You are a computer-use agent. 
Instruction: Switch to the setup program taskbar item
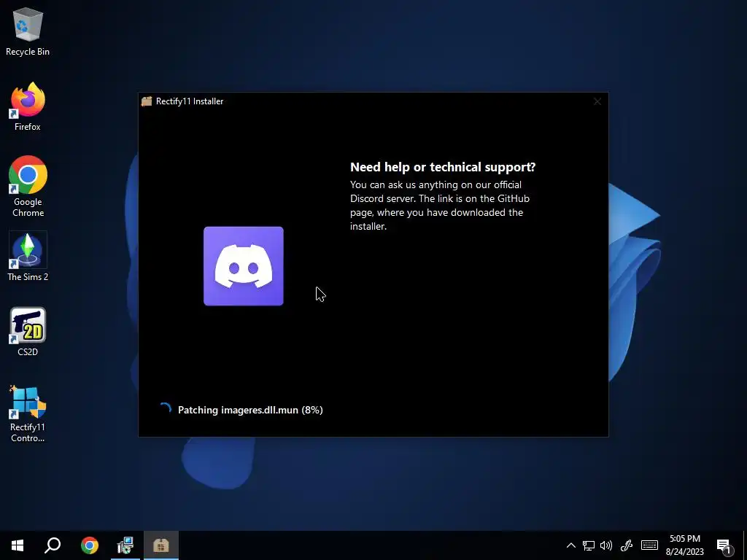125,545
